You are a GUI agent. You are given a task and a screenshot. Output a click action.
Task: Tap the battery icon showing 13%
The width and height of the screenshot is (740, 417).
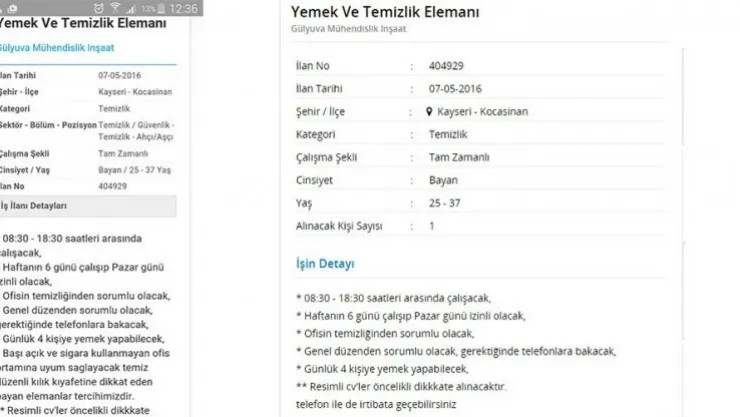click(160, 8)
